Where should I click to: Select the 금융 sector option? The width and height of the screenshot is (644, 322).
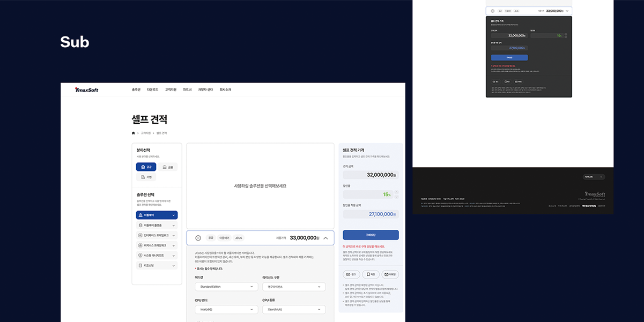coord(167,167)
